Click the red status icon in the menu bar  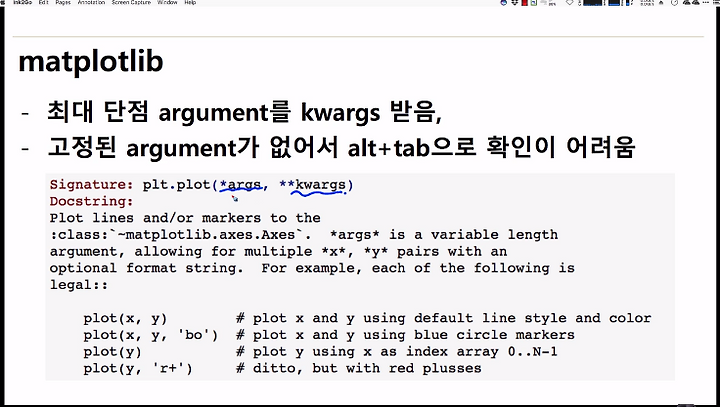(x=524, y=2)
